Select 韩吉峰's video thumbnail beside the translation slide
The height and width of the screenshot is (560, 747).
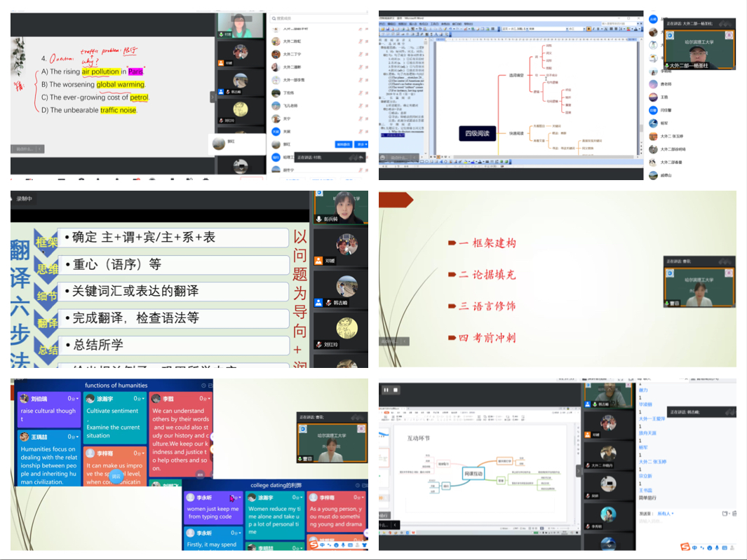pos(342,291)
